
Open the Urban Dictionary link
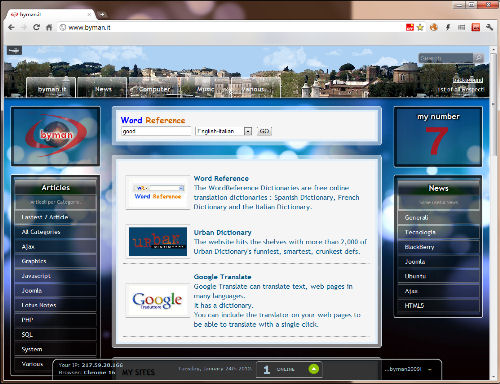click(222, 232)
